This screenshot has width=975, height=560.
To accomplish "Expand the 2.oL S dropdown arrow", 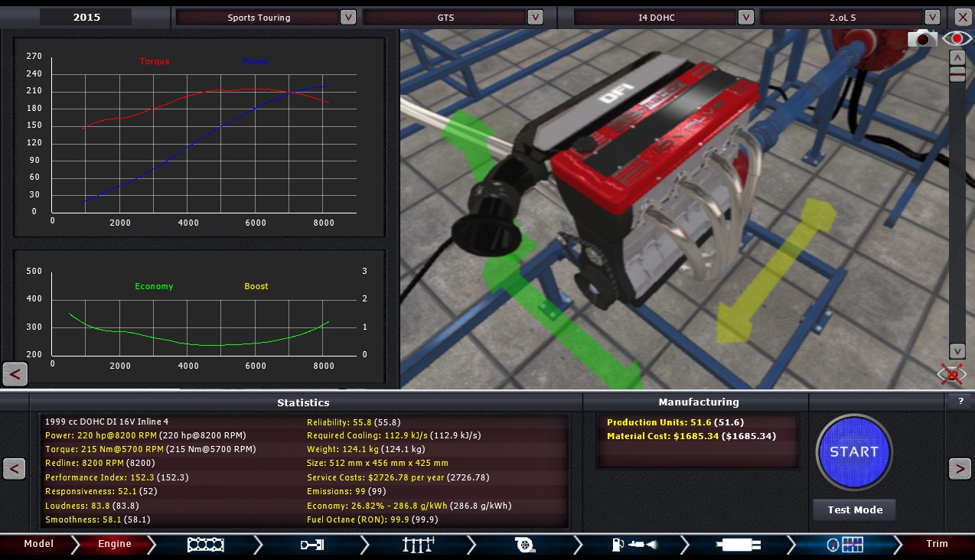I will click(x=932, y=17).
